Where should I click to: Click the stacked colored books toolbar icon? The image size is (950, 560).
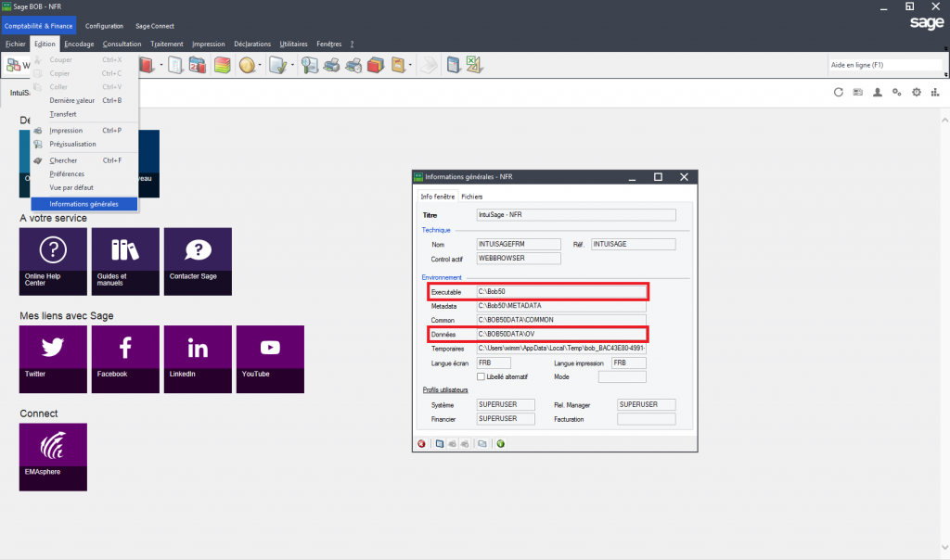223,66
